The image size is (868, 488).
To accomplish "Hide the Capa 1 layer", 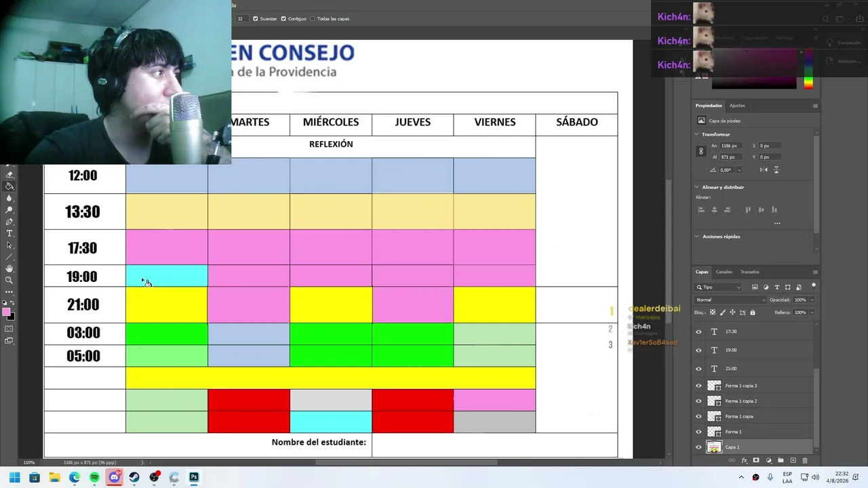I will [699, 447].
